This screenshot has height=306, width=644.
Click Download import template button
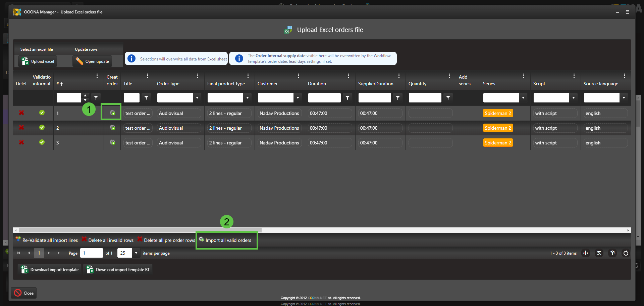pyautogui.click(x=50, y=270)
